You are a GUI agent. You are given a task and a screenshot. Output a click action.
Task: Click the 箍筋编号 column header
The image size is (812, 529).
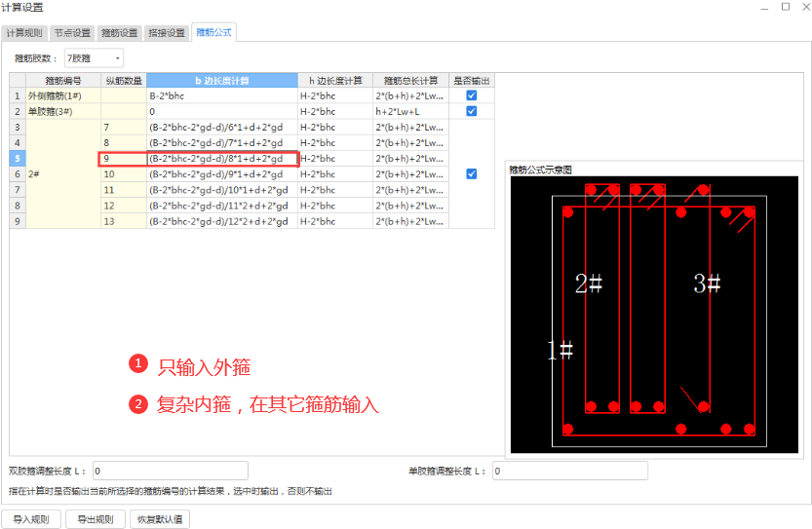click(63, 80)
